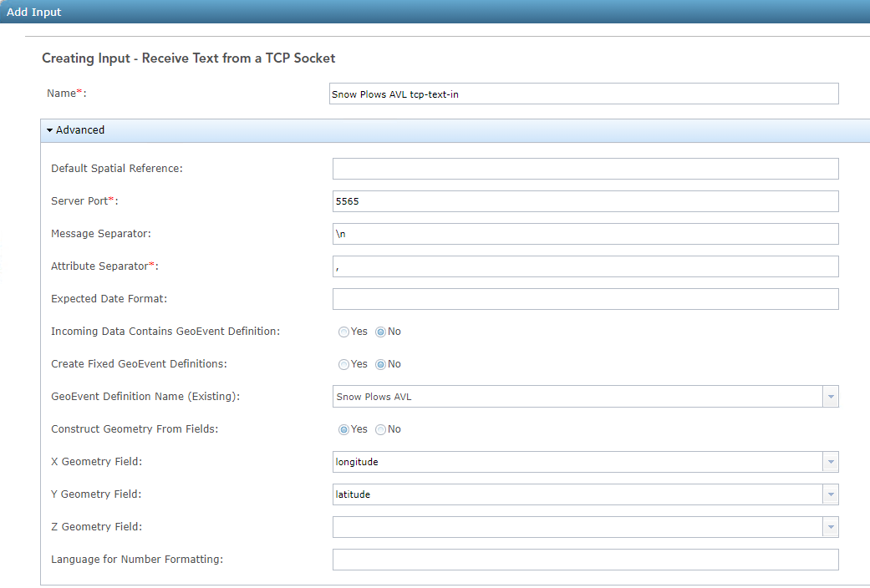Edit latitude in the Y Geometry Field box
The height and width of the screenshot is (588, 870).
click(577, 494)
